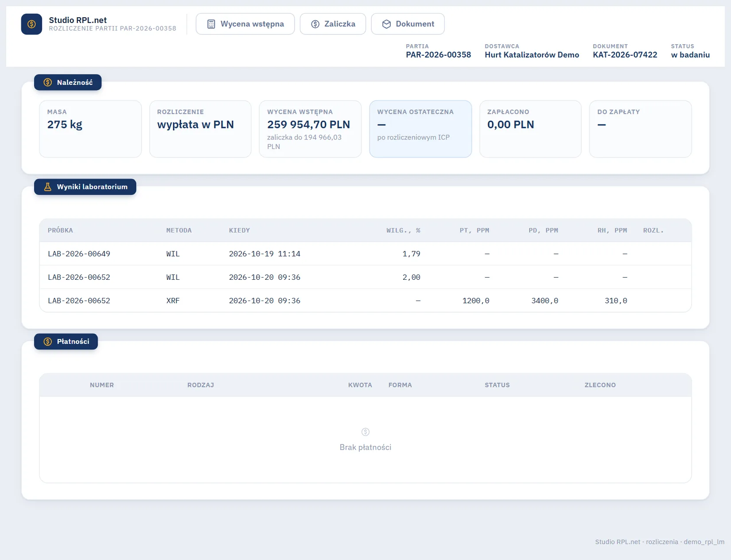Click moisture value 1,79
731x560 pixels.
point(411,254)
